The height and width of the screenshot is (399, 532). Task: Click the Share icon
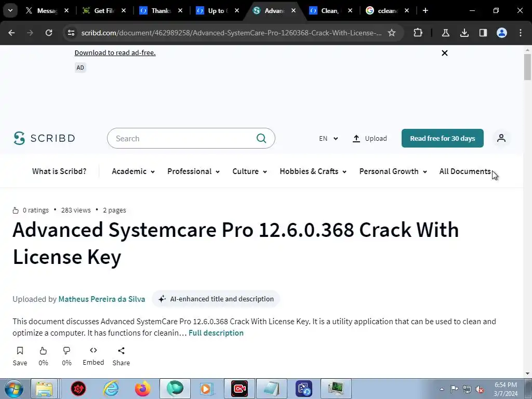click(121, 351)
